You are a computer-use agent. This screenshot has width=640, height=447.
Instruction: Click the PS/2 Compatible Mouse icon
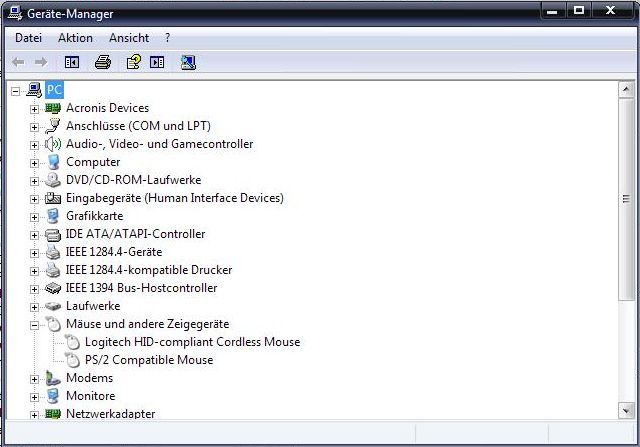72,360
